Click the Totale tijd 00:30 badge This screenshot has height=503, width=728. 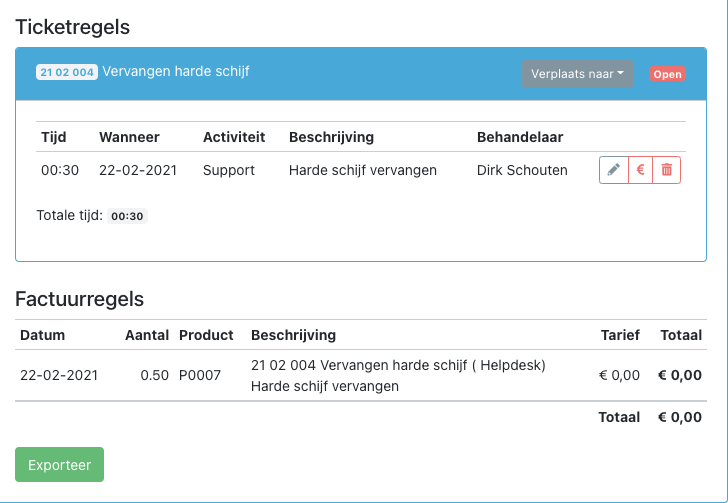pos(127,216)
